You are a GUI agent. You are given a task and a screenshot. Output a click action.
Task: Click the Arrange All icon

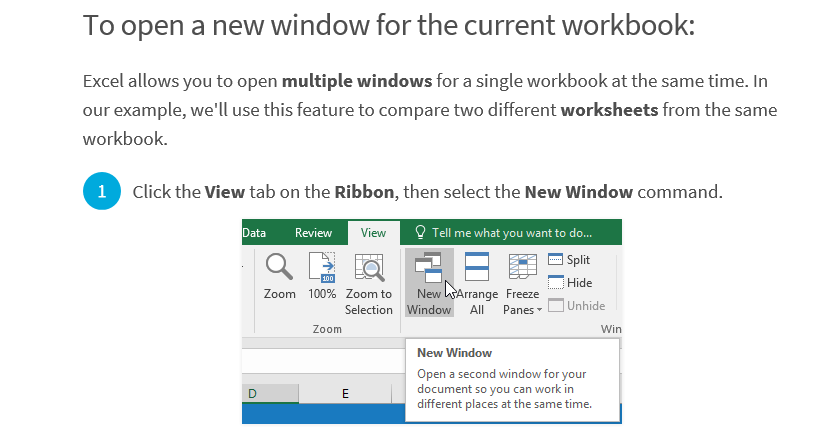click(x=476, y=268)
